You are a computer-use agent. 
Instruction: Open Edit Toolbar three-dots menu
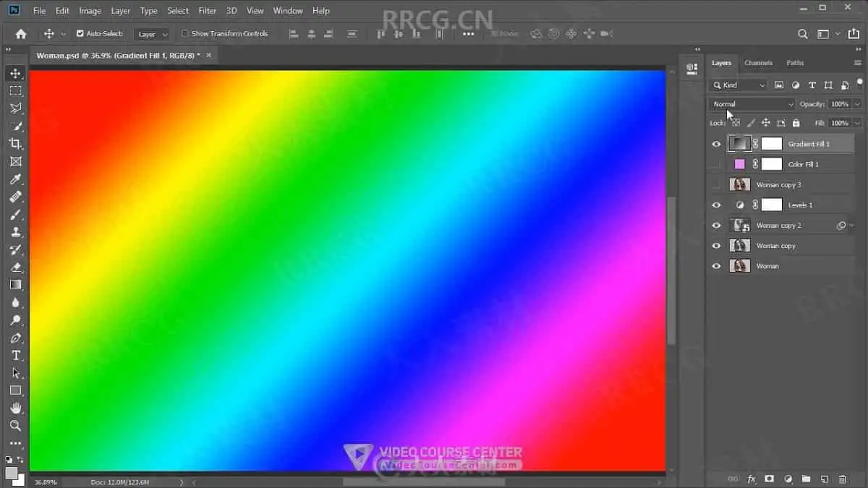tap(16, 444)
